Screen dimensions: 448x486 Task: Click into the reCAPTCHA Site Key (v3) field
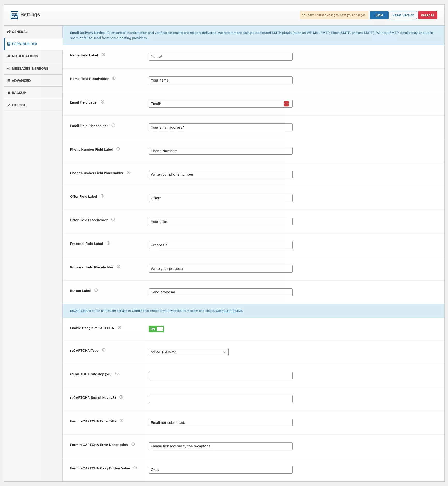(221, 375)
